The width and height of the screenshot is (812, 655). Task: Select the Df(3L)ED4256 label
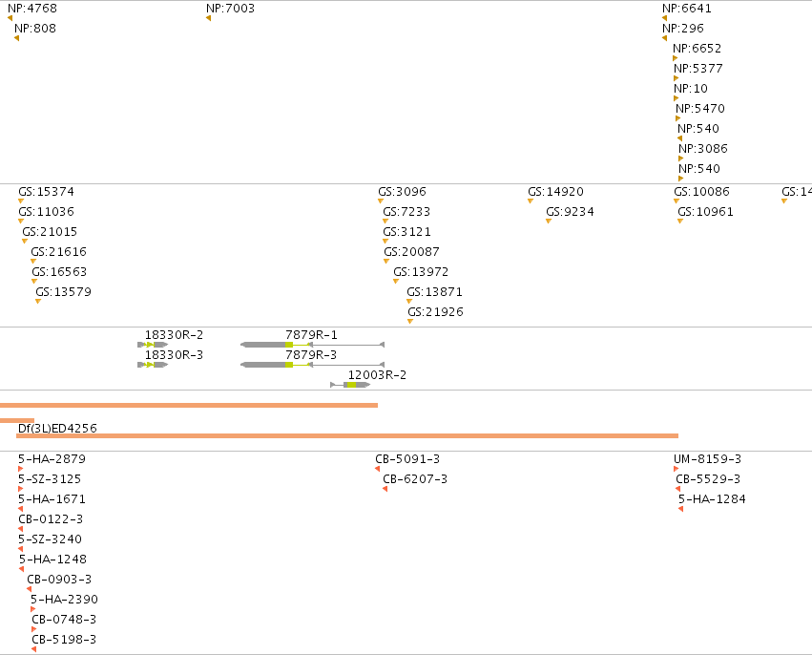pyautogui.click(x=57, y=429)
